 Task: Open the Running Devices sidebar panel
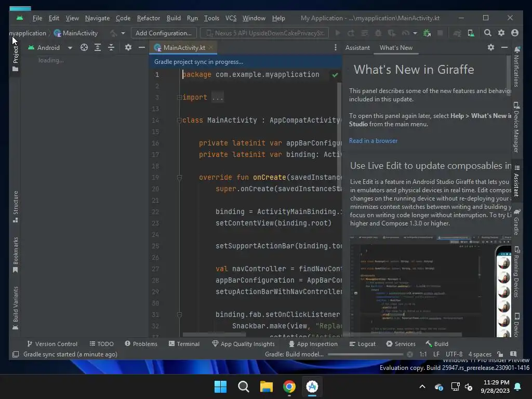(516, 272)
